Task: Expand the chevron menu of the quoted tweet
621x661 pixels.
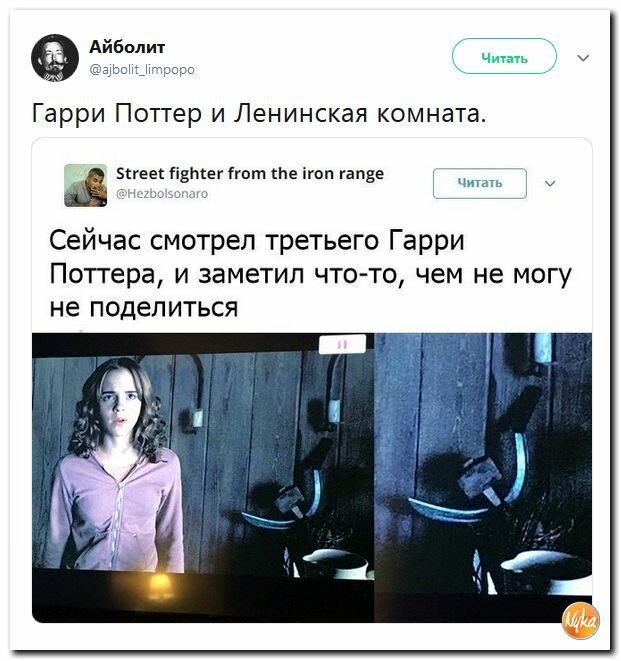Action: pyautogui.click(x=550, y=183)
